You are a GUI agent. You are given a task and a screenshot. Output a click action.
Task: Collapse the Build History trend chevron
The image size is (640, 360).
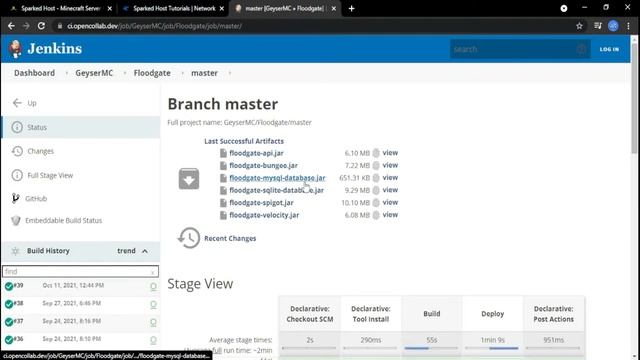[145, 251]
